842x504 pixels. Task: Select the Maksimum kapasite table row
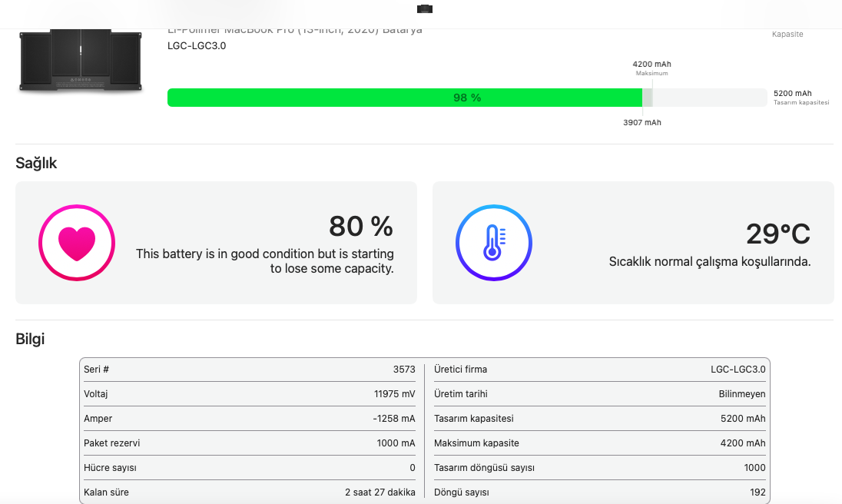(x=599, y=443)
